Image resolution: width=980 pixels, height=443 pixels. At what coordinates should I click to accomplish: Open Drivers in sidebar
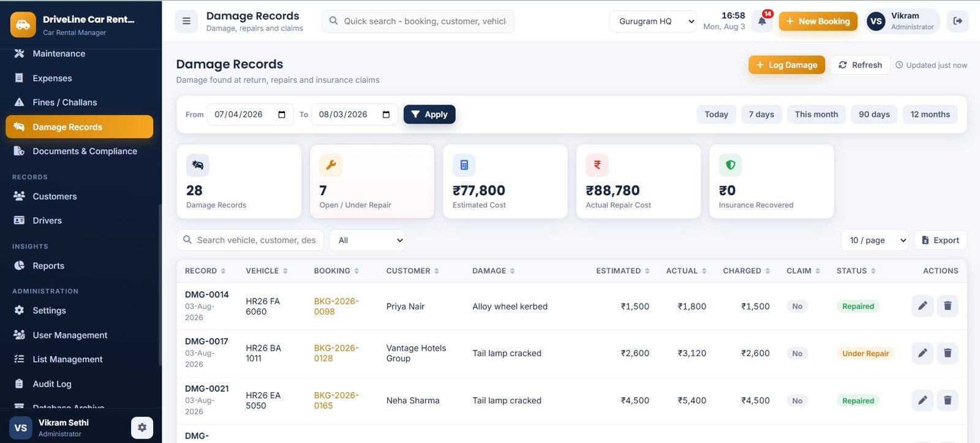(80, 220)
